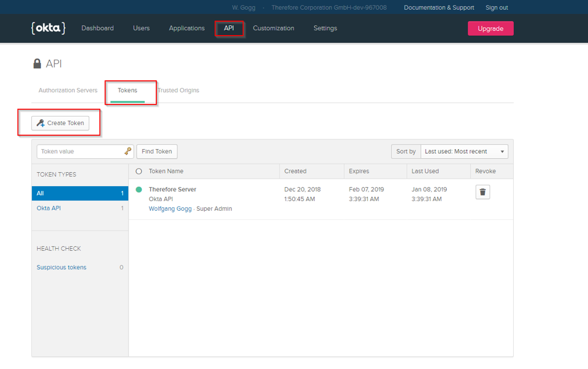Click the pink Upgrade button
Viewport: 588px width, 369px height.
point(490,28)
